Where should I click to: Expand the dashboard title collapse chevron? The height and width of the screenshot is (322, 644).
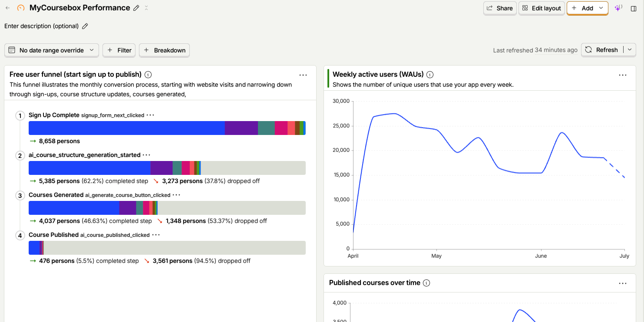(146, 8)
